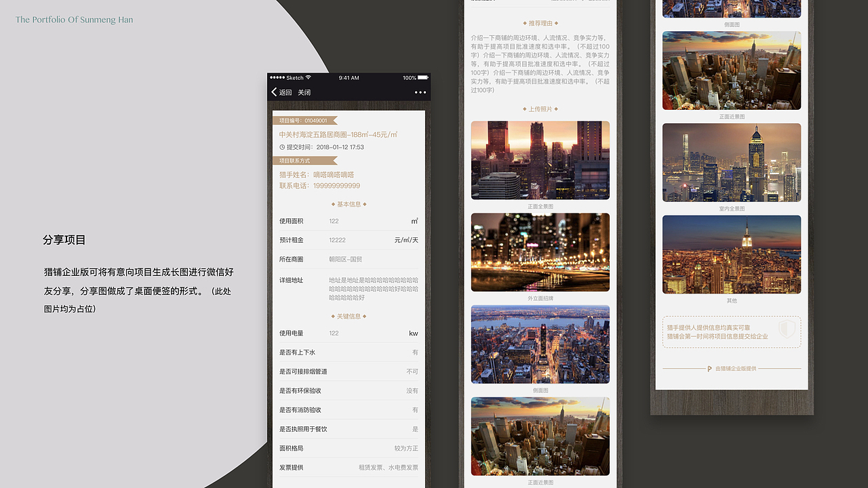This screenshot has height=488, width=868.
Task: Click the 12222 value in the 预计租金 row
Action: pos(337,241)
